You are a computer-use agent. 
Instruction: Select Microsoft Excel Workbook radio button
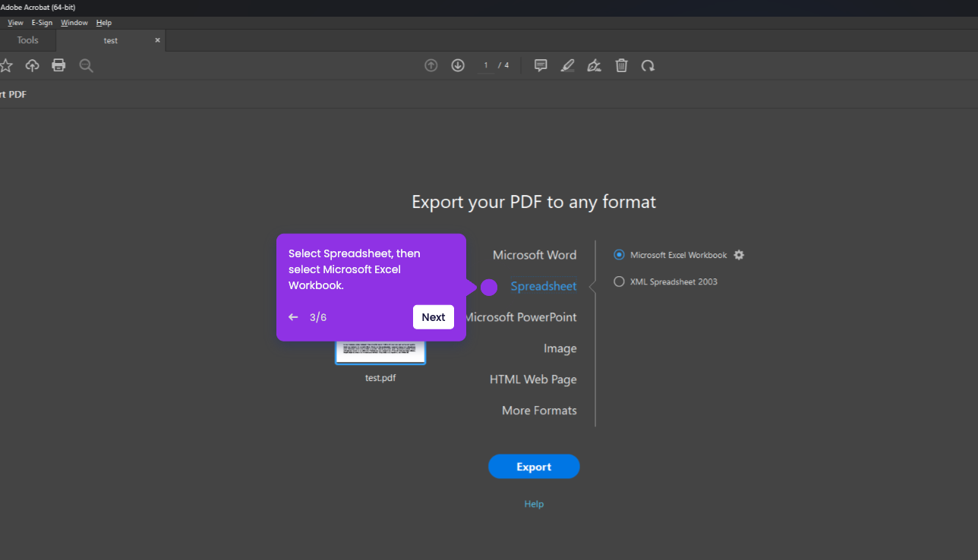[619, 255]
